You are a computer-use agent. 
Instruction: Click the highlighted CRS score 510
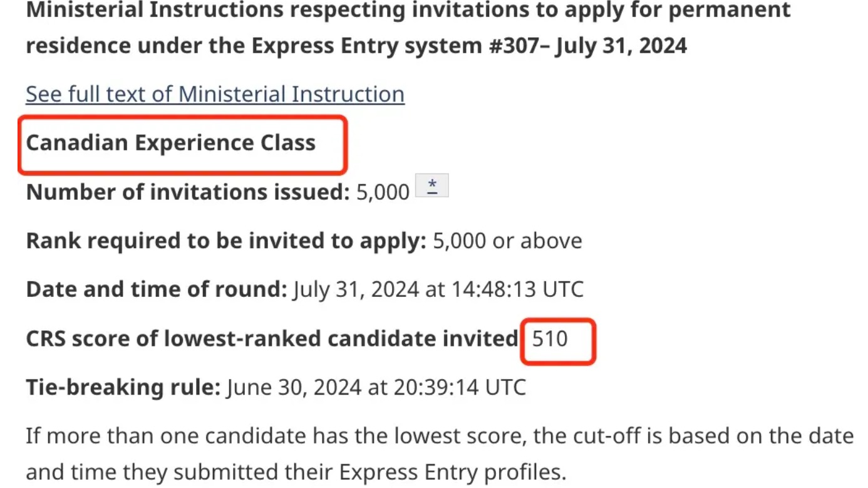[550, 339]
